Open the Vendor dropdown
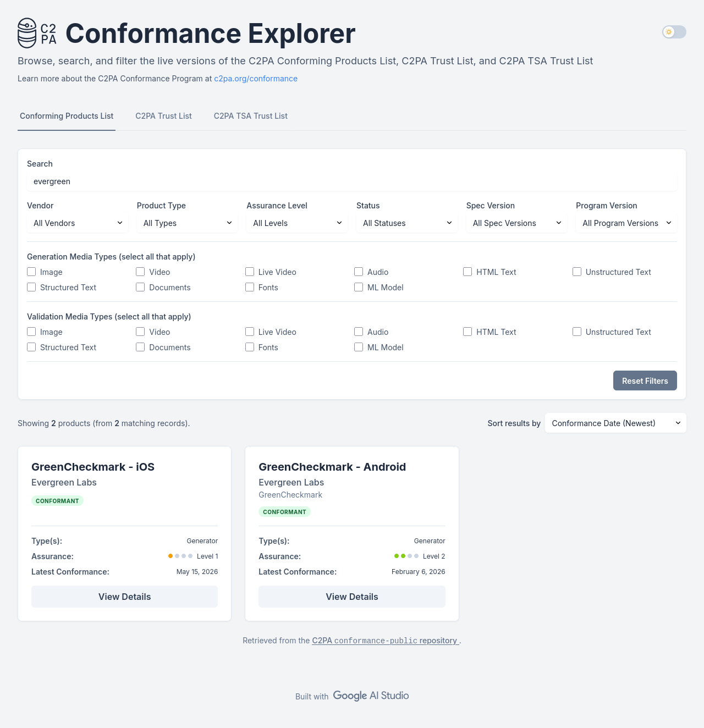 (78, 223)
